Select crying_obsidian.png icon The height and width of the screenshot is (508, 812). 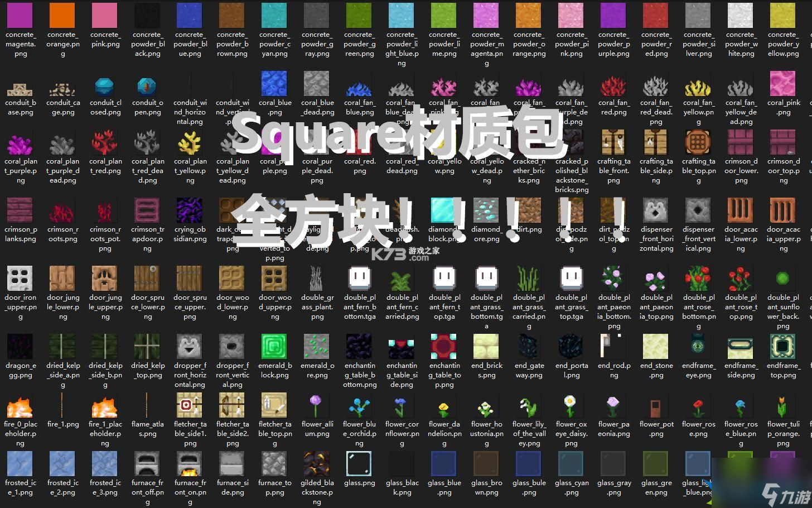(190, 210)
